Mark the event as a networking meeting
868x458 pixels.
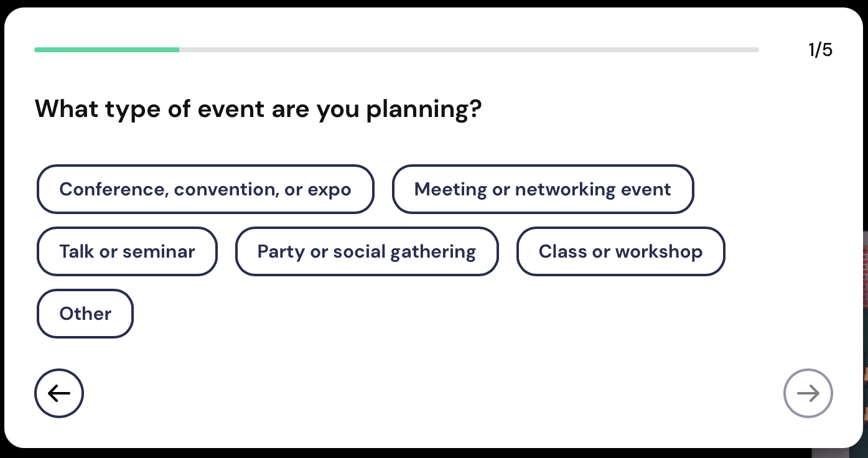point(543,189)
